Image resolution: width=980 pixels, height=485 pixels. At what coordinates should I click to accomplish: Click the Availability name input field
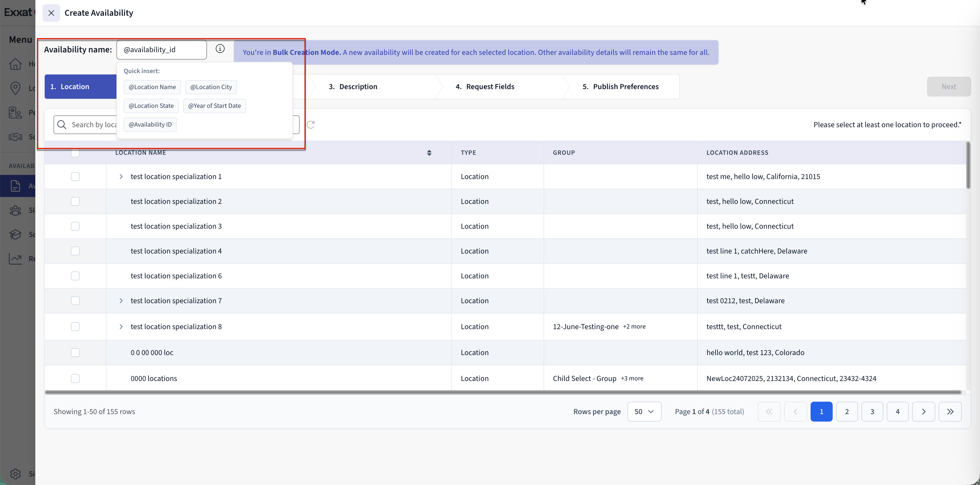coord(162,50)
